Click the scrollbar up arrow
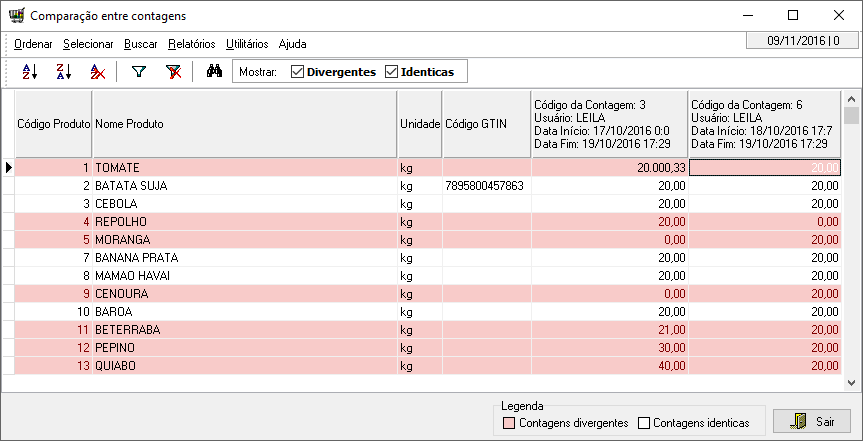Viewport: 863px width, 441px height. click(851, 99)
